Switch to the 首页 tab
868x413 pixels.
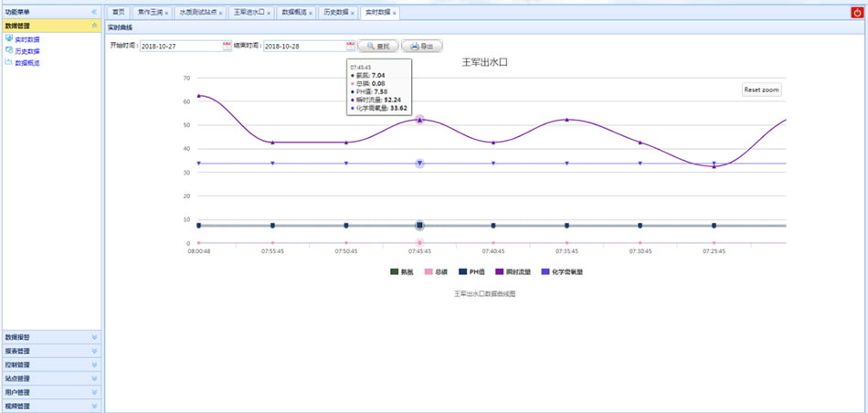[x=118, y=13]
